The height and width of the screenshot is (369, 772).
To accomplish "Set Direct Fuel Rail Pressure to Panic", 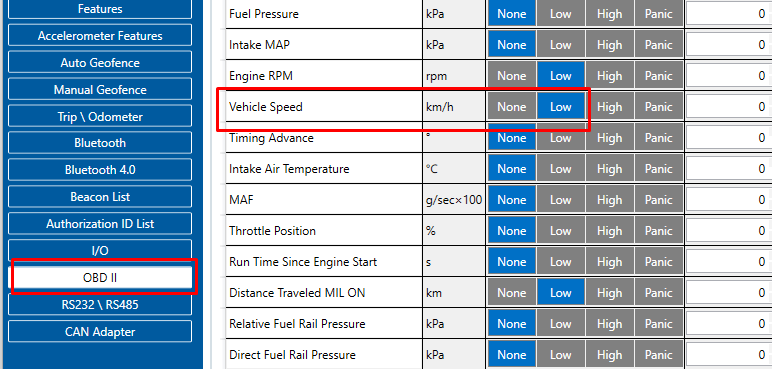I will (x=658, y=355).
